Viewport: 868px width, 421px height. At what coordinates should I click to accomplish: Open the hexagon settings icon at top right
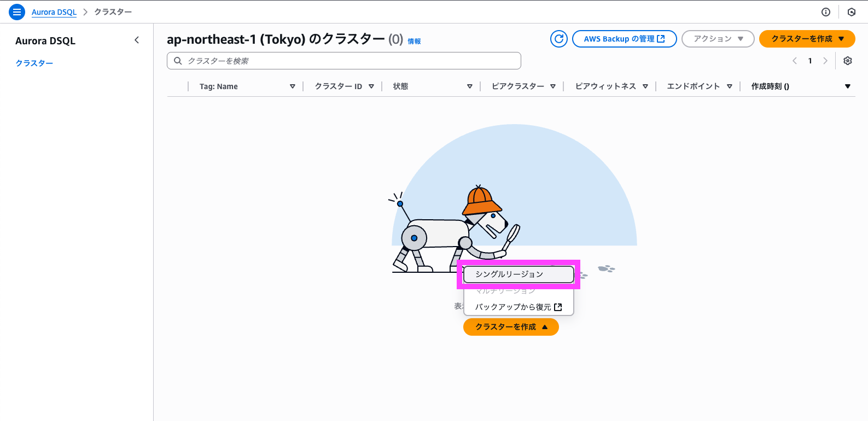tap(852, 12)
